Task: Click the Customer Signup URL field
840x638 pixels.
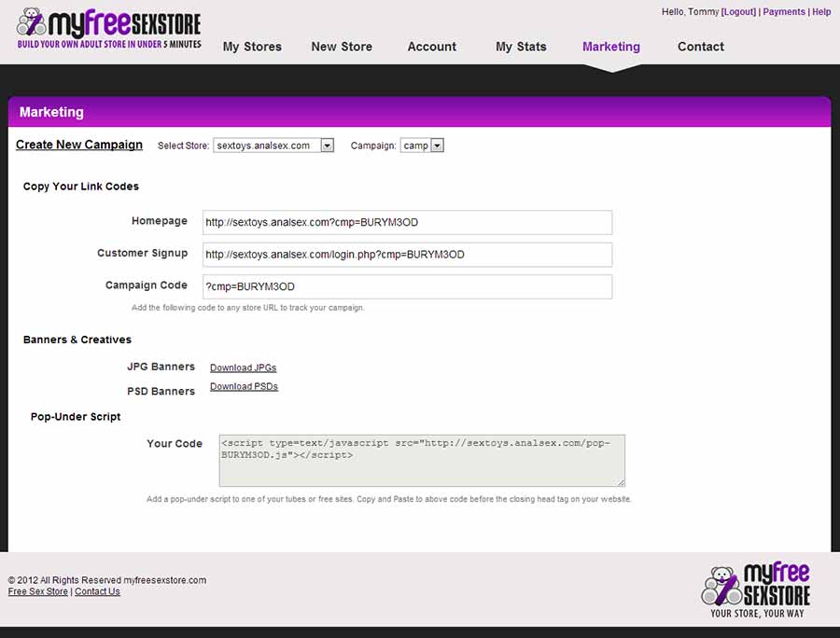Action: coord(407,255)
